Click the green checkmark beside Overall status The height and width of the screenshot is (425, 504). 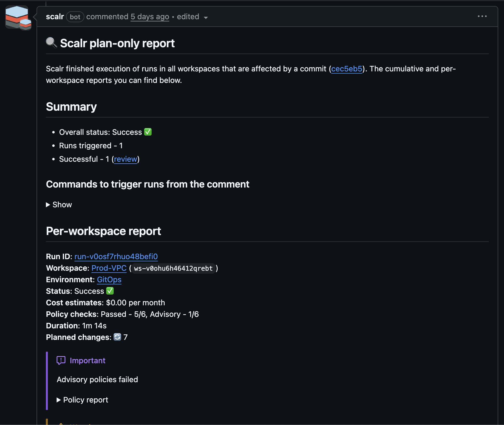[148, 132]
